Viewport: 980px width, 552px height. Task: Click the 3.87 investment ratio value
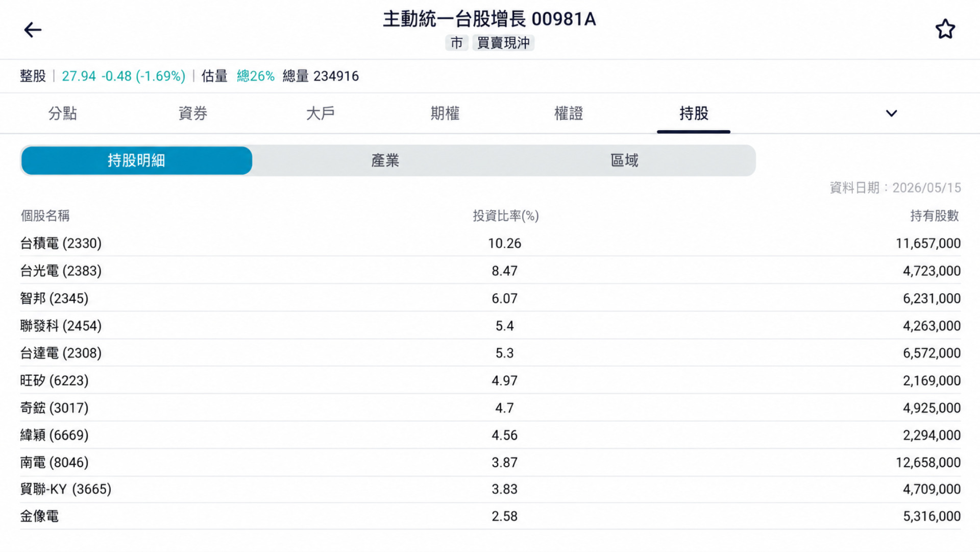[505, 463]
